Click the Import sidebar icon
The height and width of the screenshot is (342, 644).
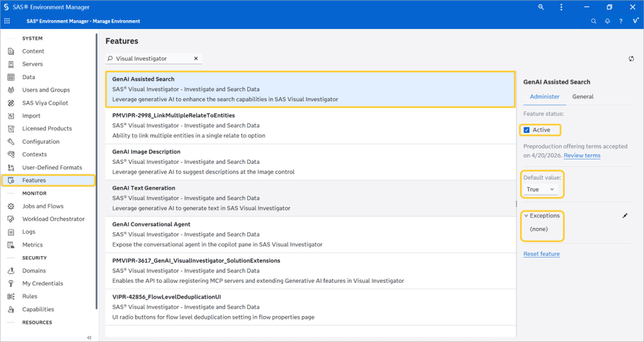[11, 116]
